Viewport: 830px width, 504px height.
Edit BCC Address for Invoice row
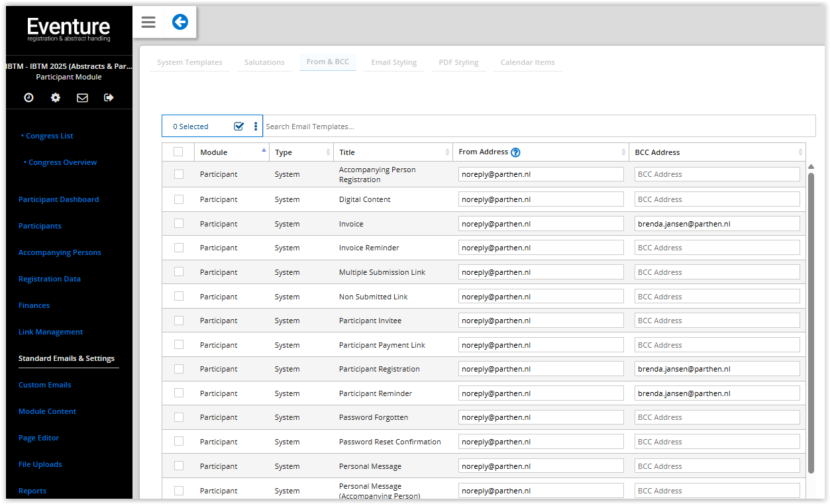pos(717,223)
